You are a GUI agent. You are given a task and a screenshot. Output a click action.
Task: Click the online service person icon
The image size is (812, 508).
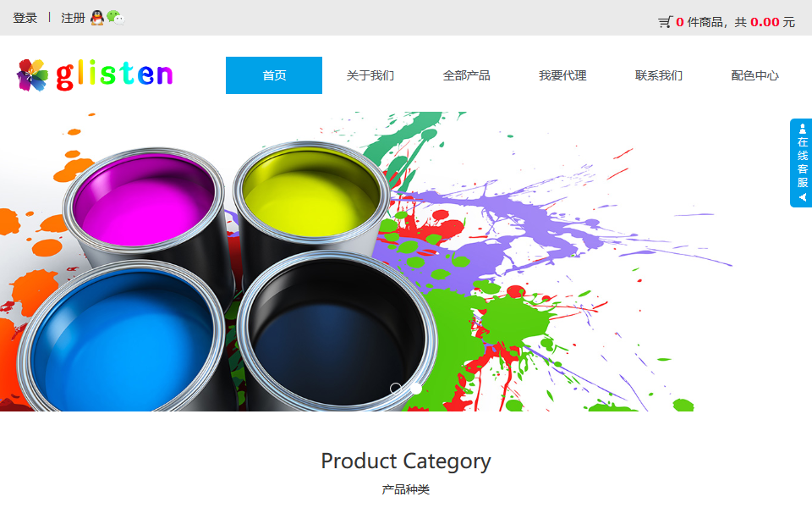(802, 128)
